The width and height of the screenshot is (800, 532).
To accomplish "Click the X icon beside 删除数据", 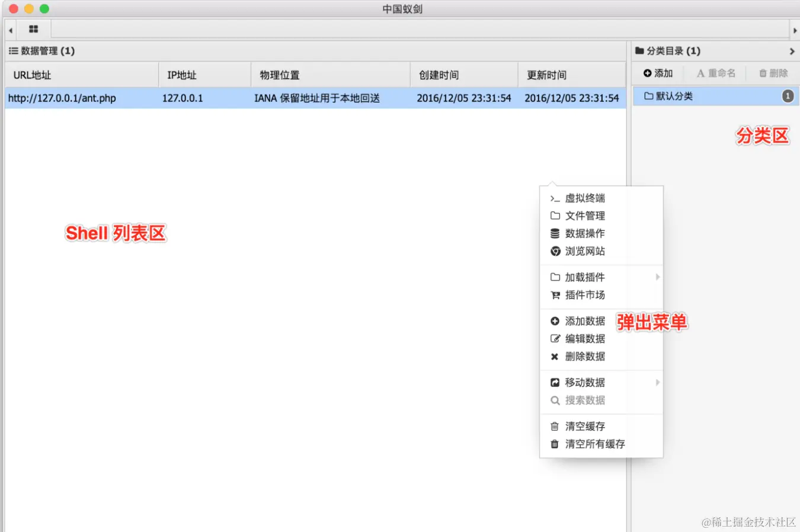I will coord(555,357).
